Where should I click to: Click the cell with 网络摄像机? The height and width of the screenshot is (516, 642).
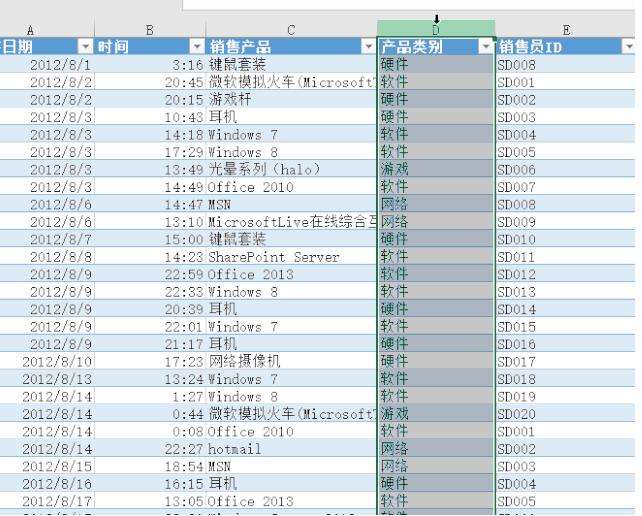tap(291, 362)
